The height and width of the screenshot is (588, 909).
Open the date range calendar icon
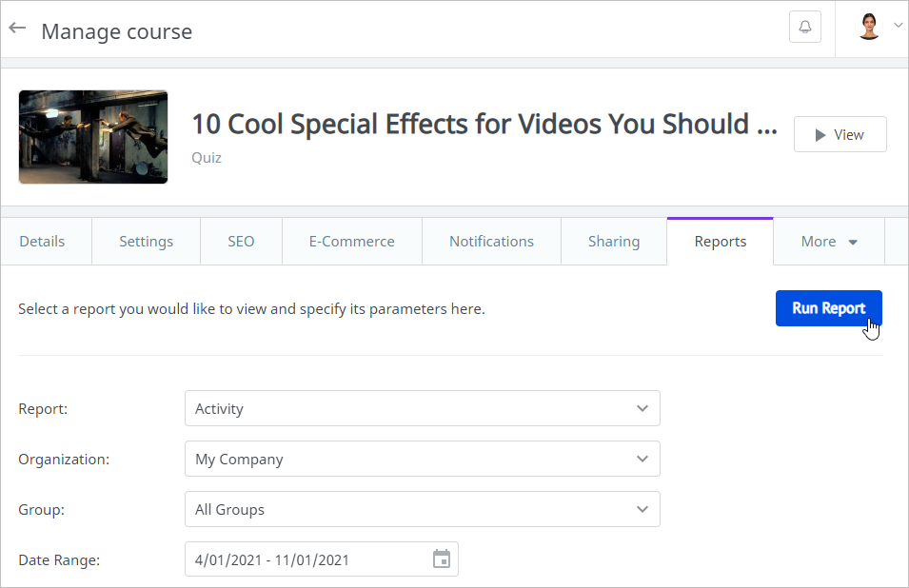point(441,559)
